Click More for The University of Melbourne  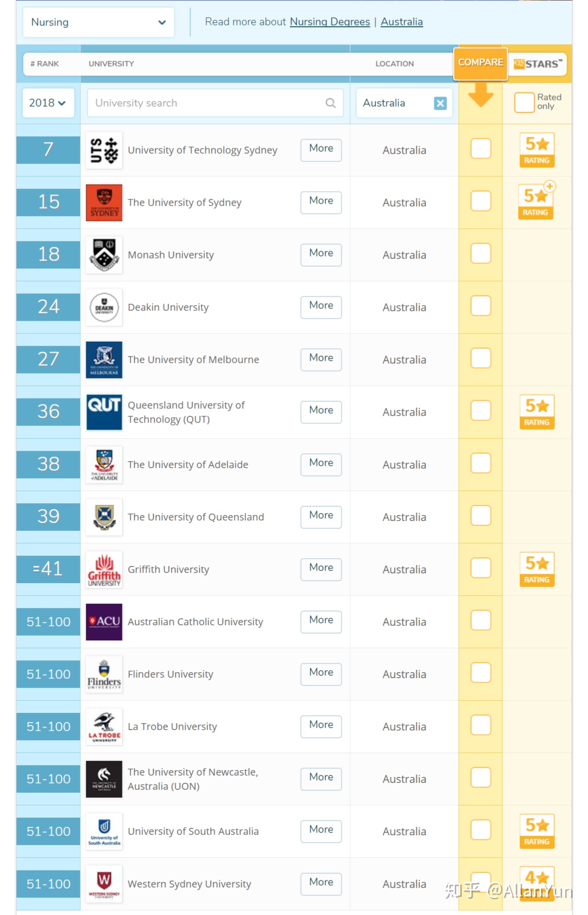[x=321, y=358]
